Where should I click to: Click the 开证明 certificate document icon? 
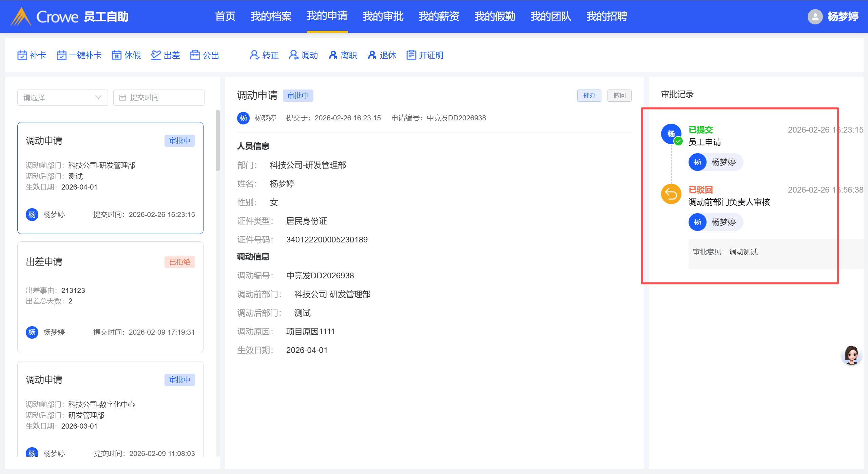click(x=411, y=55)
